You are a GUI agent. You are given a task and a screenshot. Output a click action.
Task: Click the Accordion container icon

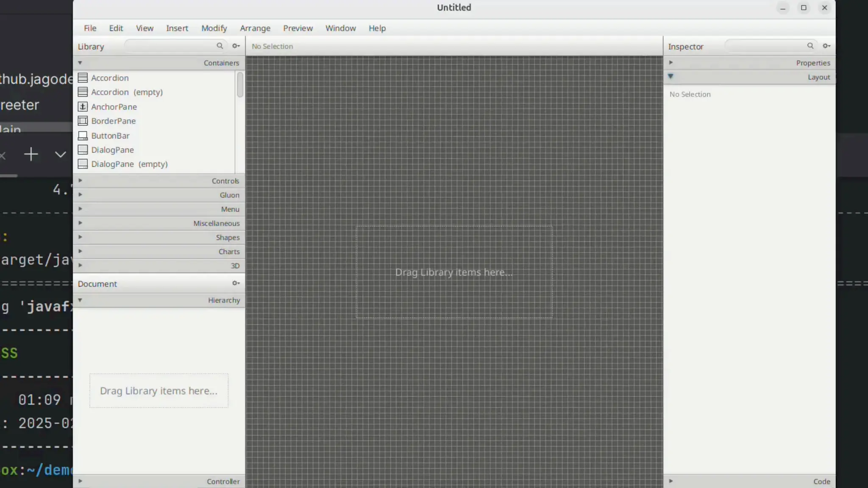pos(83,78)
